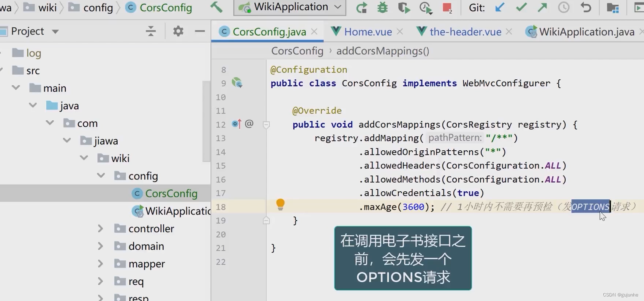The width and height of the screenshot is (644, 301).
Task: Start debugging with the bug icon
Action: [x=382, y=8]
